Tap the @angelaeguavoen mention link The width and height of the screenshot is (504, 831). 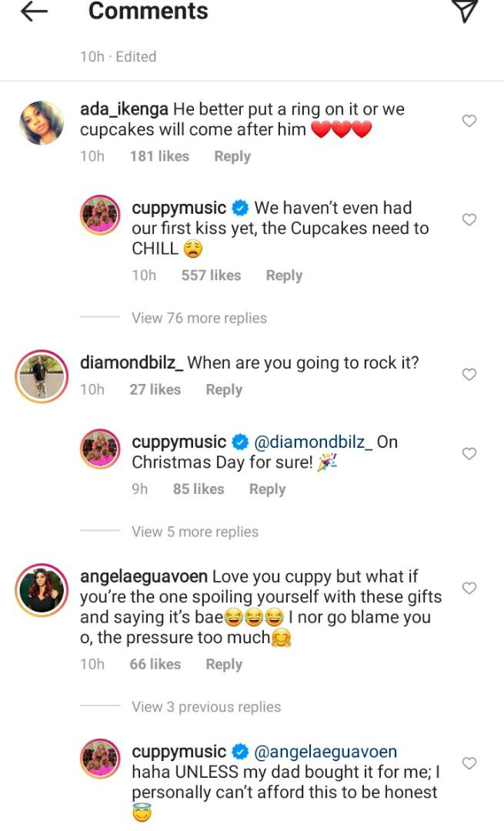325,751
